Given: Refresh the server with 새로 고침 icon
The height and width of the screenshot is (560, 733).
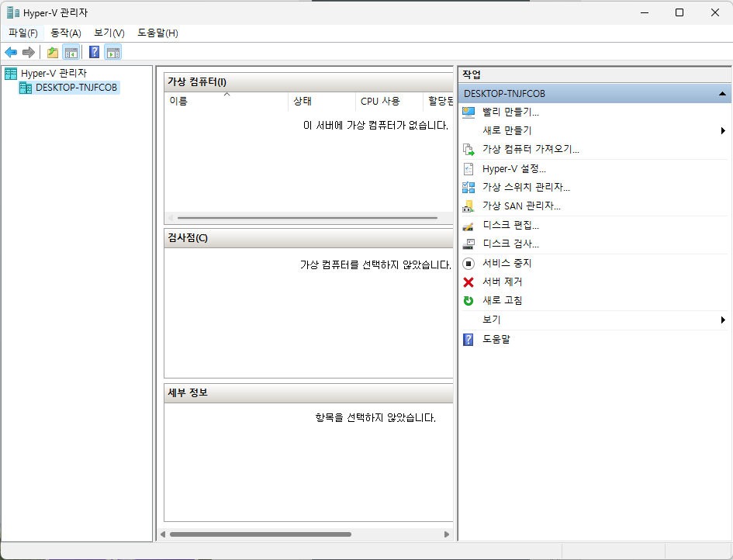Looking at the screenshot, I should [x=468, y=301].
